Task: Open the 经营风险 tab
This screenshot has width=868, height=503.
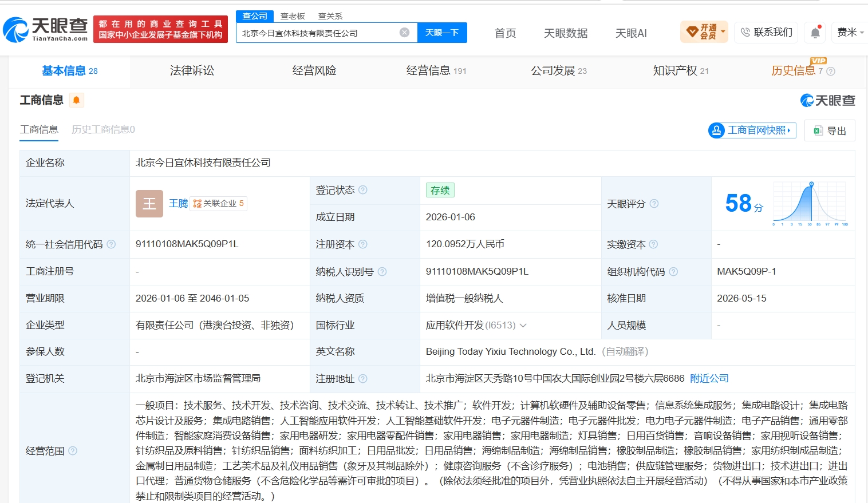Action: 314,71
